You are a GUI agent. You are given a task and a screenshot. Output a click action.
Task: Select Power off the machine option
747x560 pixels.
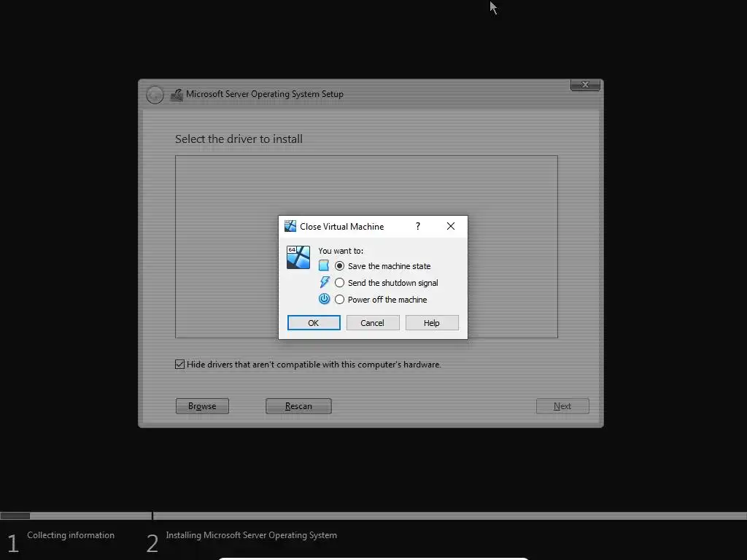[x=339, y=300]
